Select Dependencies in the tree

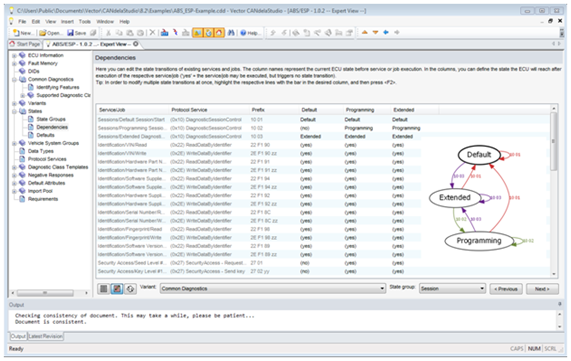[52, 127]
